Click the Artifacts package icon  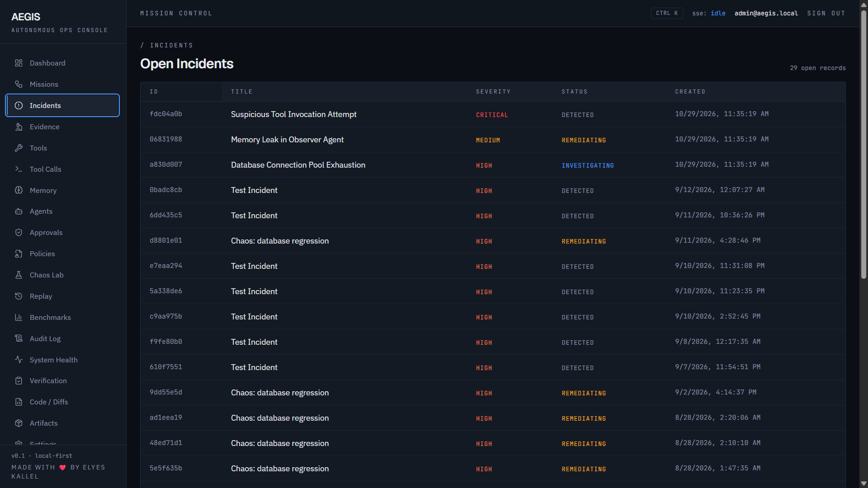[19, 423]
